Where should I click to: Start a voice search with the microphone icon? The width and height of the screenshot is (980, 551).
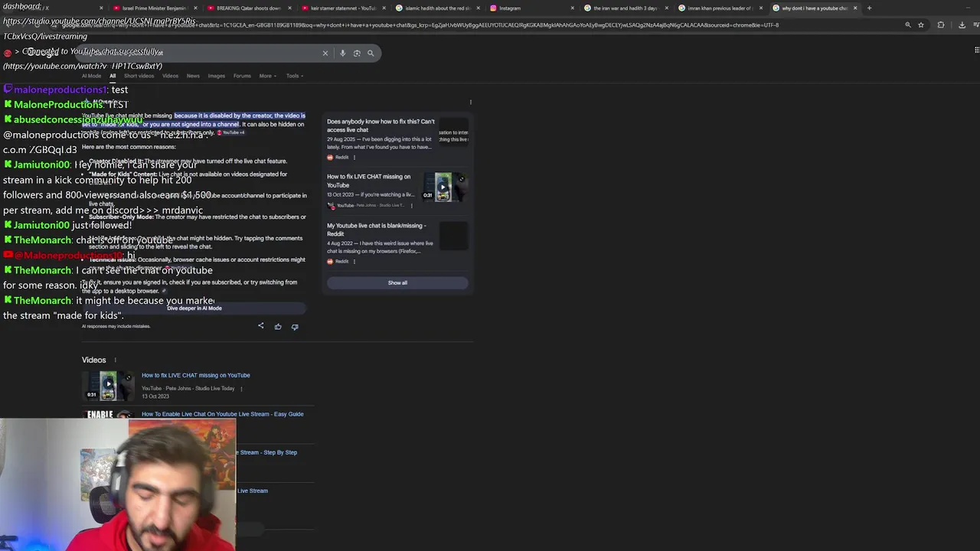tap(342, 54)
